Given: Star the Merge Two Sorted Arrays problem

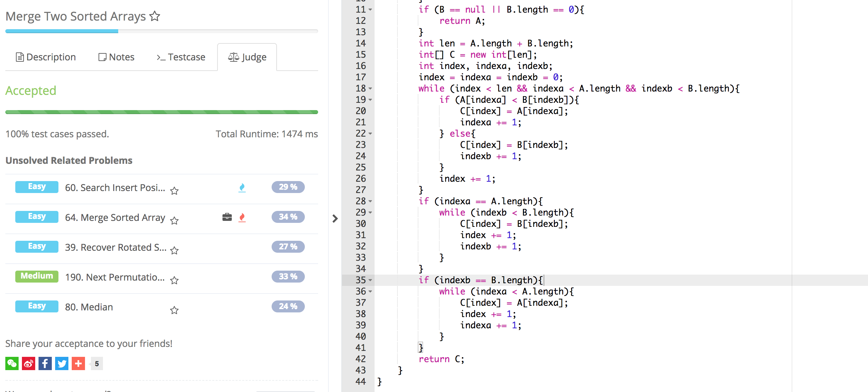Looking at the screenshot, I should (x=155, y=16).
